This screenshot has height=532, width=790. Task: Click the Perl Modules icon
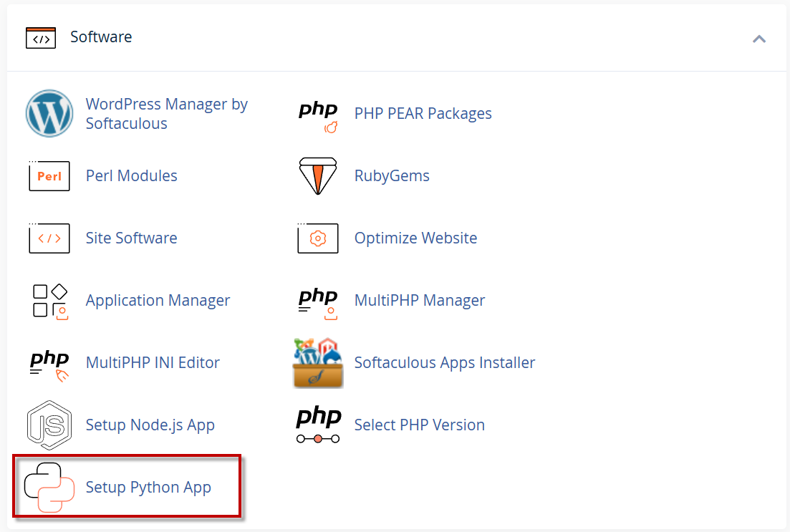[49, 176]
